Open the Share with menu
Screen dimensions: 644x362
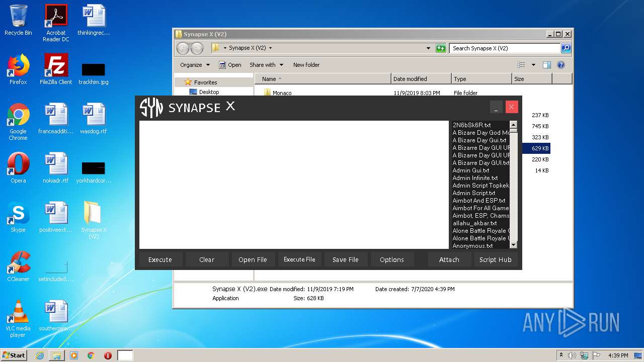click(267, 65)
